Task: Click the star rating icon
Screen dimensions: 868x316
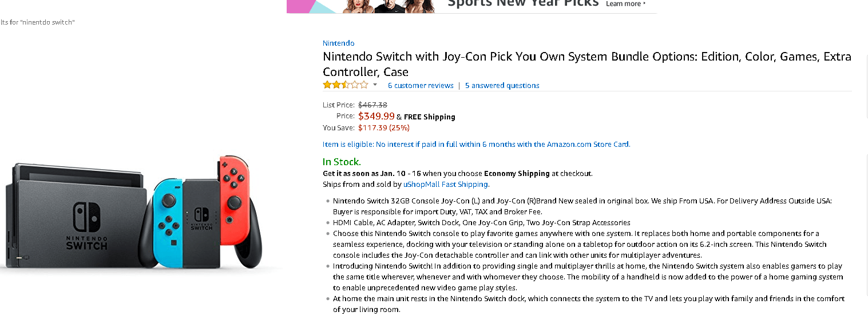Action: [345, 85]
